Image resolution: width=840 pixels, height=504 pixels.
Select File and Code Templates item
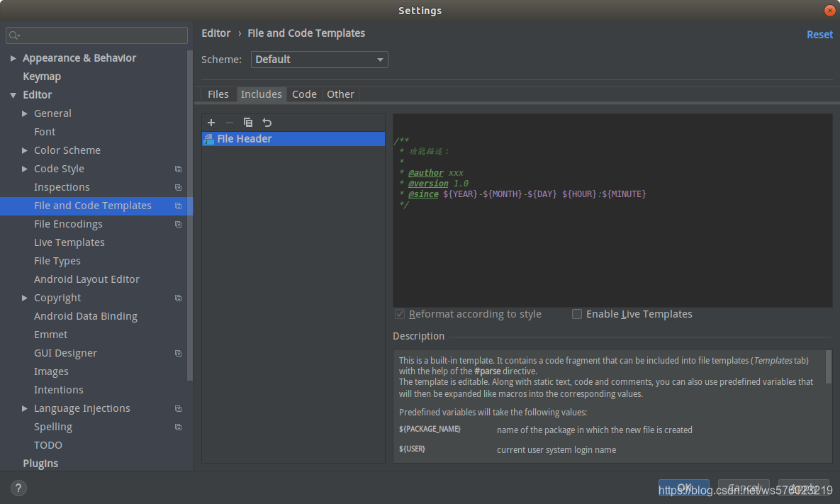click(x=96, y=206)
